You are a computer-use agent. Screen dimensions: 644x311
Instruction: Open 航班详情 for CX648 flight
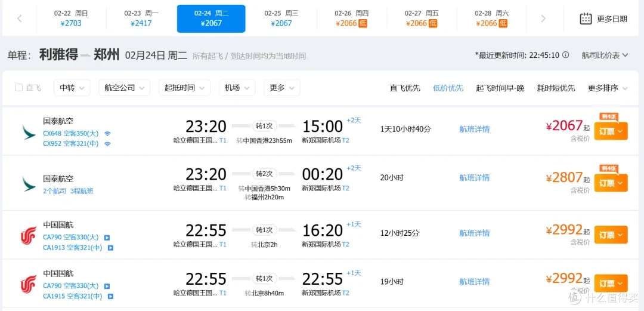tap(475, 129)
